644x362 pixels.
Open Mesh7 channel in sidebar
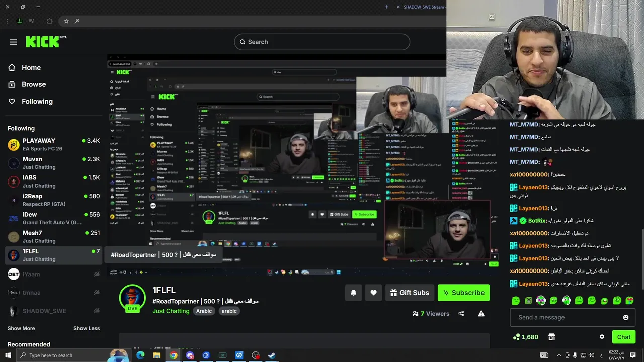click(x=53, y=237)
